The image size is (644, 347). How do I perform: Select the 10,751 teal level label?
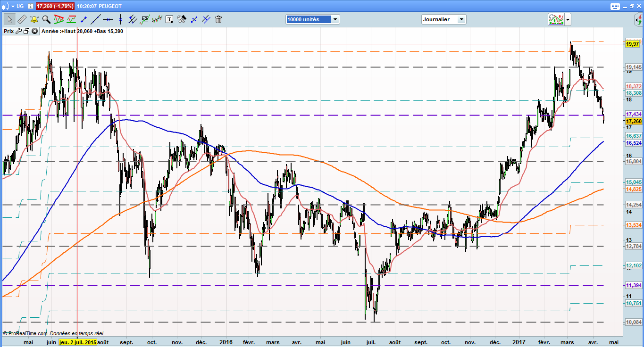click(x=634, y=304)
